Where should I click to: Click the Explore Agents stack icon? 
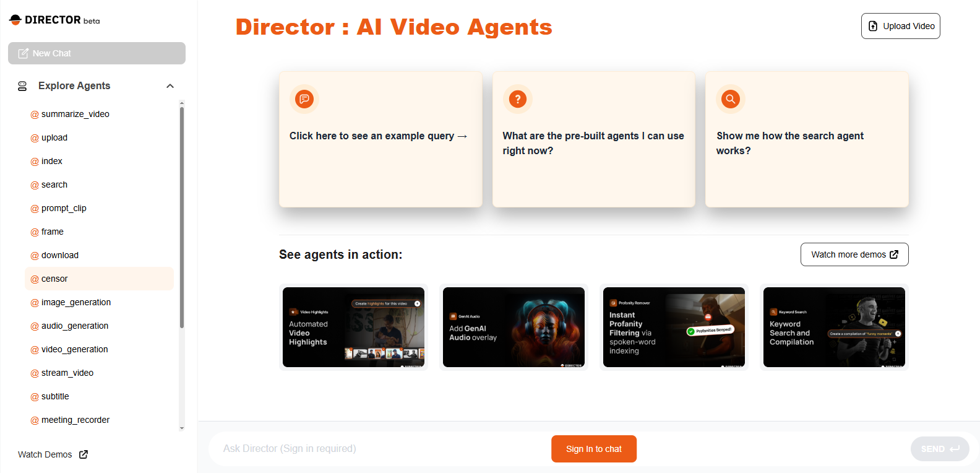22,86
